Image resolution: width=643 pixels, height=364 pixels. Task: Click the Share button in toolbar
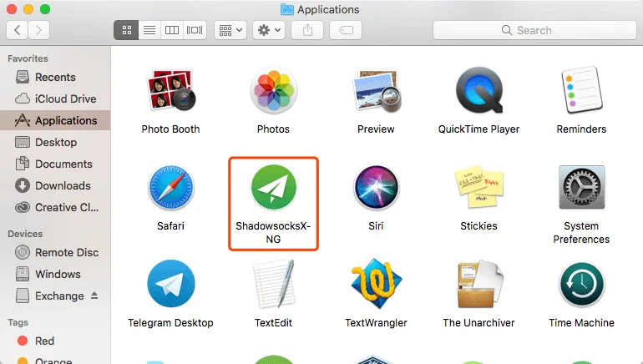307,30
